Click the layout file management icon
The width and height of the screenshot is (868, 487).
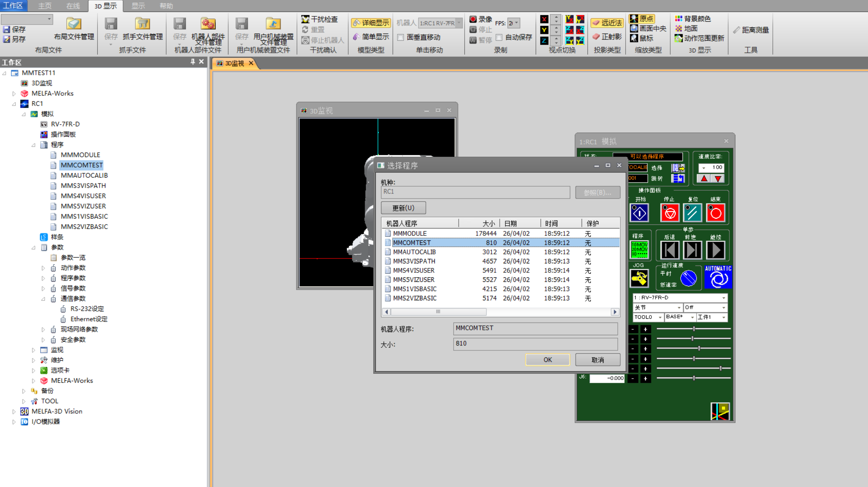(74, 24)
